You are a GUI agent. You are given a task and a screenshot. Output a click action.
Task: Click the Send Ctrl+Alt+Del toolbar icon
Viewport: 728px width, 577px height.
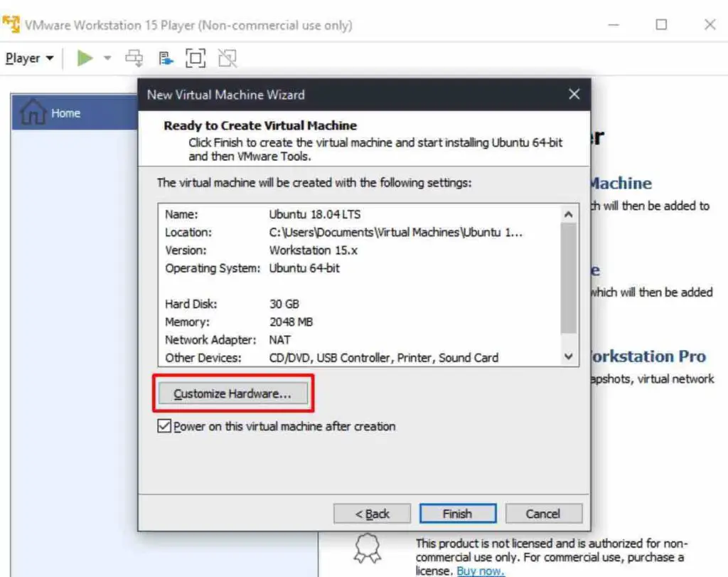[134, 58]
